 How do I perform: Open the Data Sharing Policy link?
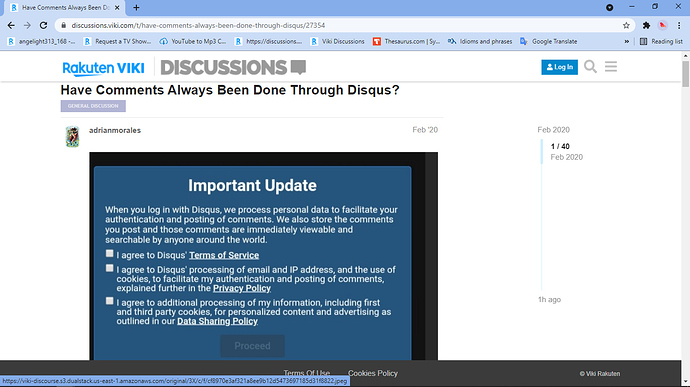pyautogui.click(x=217, y=321)
